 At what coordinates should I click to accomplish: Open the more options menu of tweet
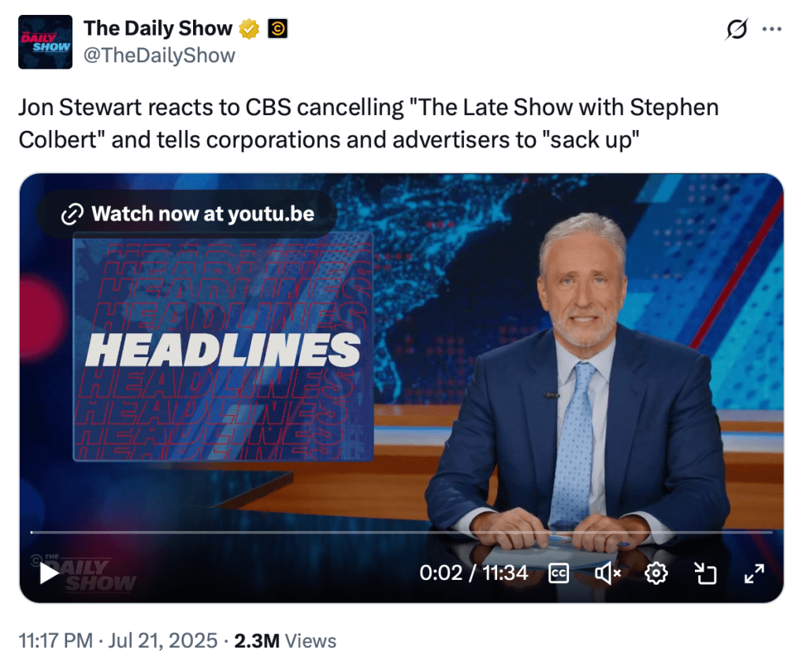772,29
